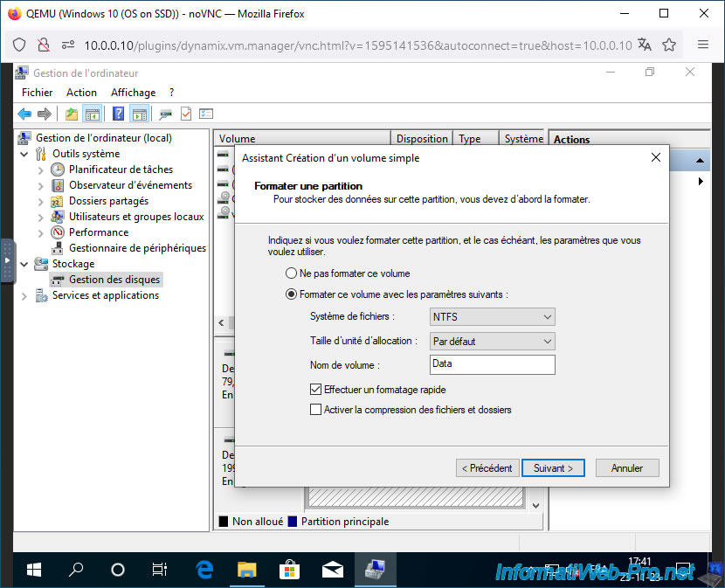
Task: Click the < Précédent button
Action: [x=487, y=467]
